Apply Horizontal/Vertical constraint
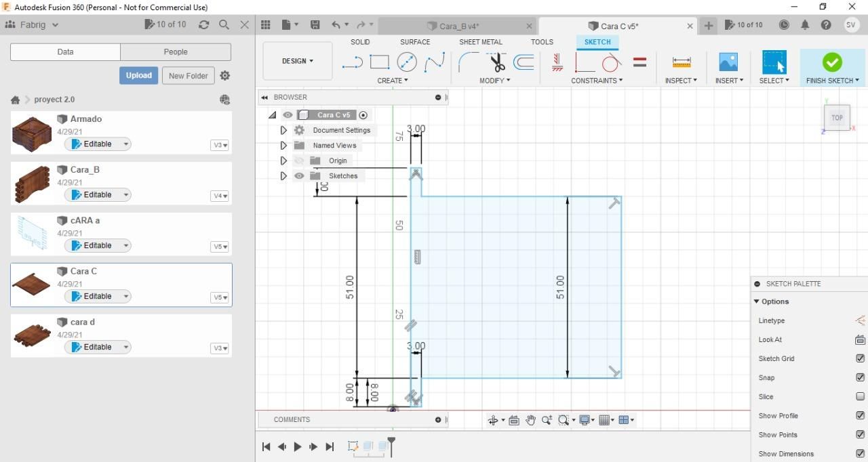The height and width of the screenshot is (462, 868). click(x=557, y=62)
